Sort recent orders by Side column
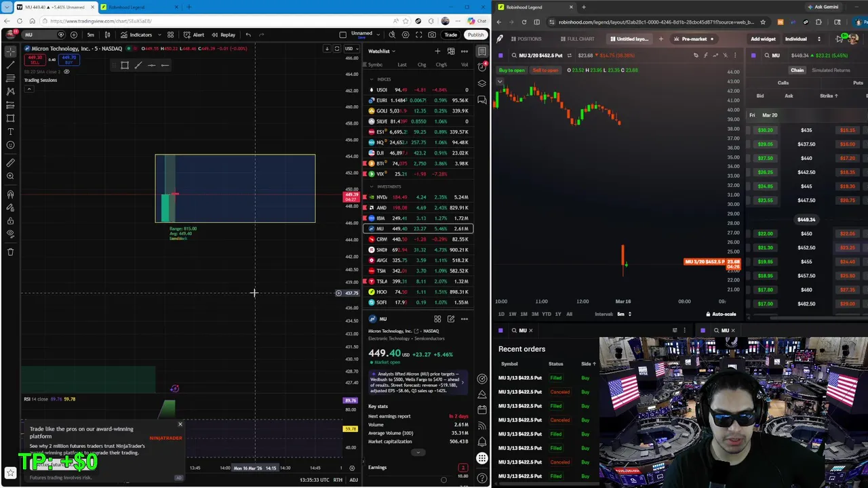The image size is (868, 488). click(587, 364)
